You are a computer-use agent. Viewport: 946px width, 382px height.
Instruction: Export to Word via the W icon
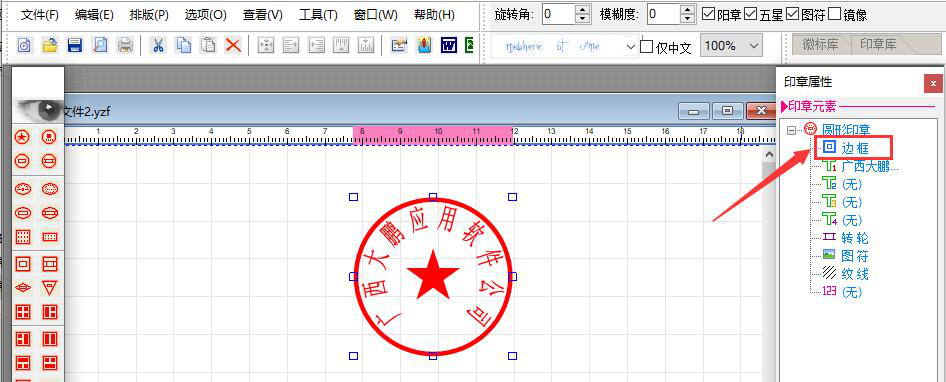point(448,45)
